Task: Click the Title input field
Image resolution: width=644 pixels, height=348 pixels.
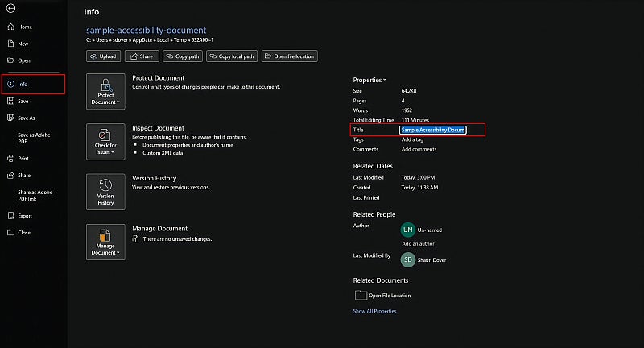Action: (x=432, y=130)
